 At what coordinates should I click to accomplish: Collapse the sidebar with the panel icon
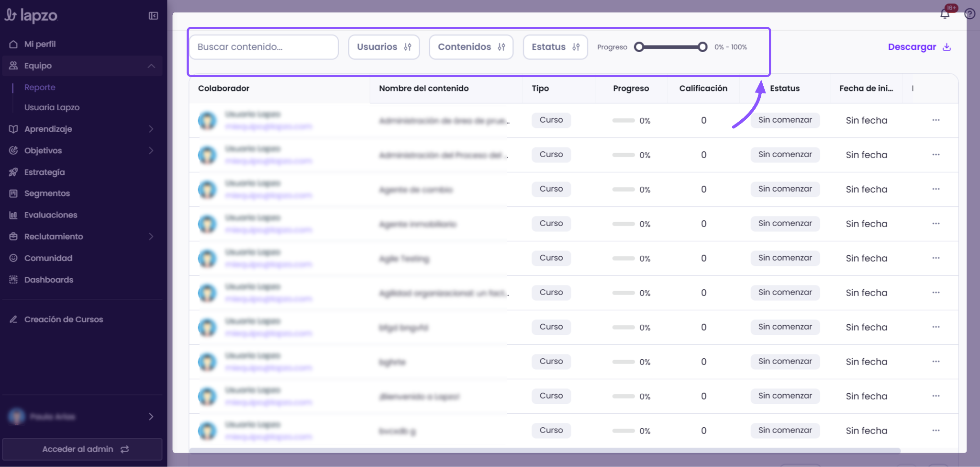click(153, 16)
